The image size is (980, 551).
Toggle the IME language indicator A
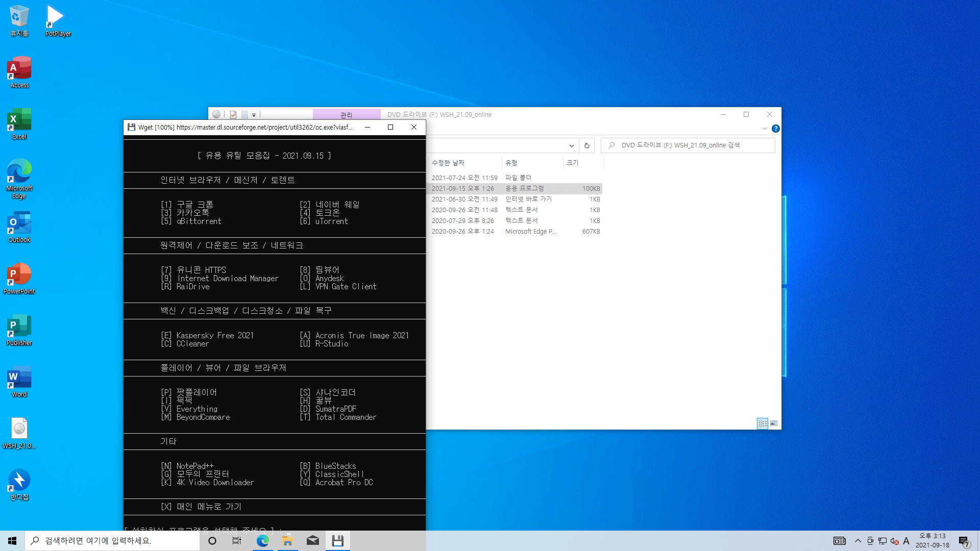tap(906, 541)
